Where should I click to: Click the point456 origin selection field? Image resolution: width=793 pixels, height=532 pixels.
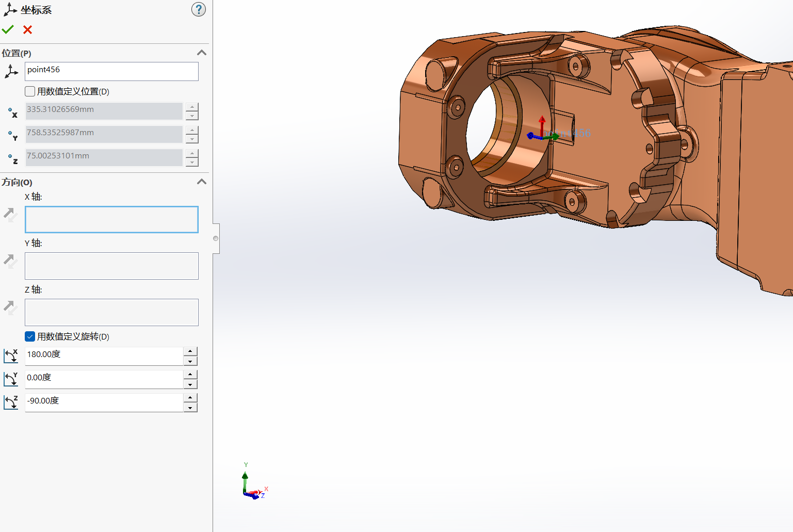click(x=111, y=71)
